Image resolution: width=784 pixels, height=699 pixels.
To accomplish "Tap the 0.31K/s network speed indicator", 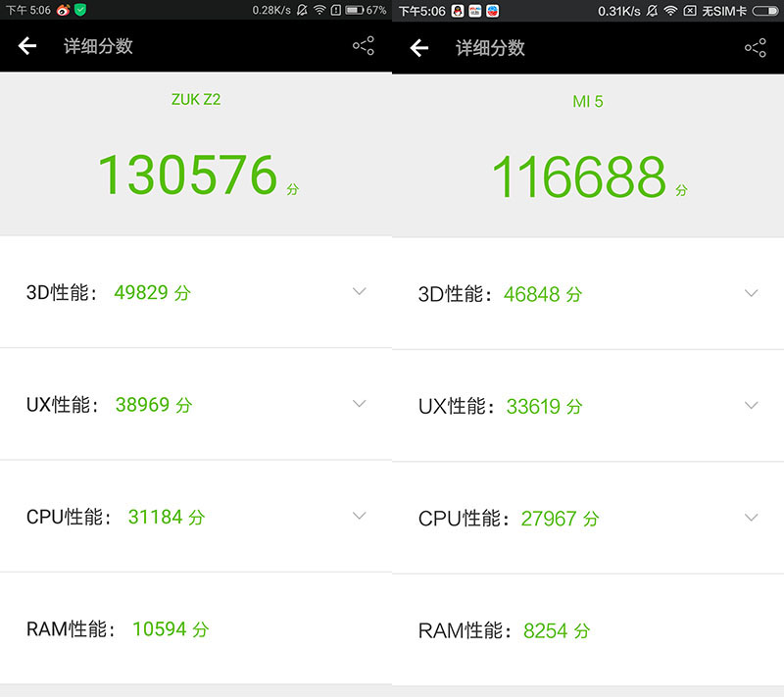I will (x=619, y=11).
